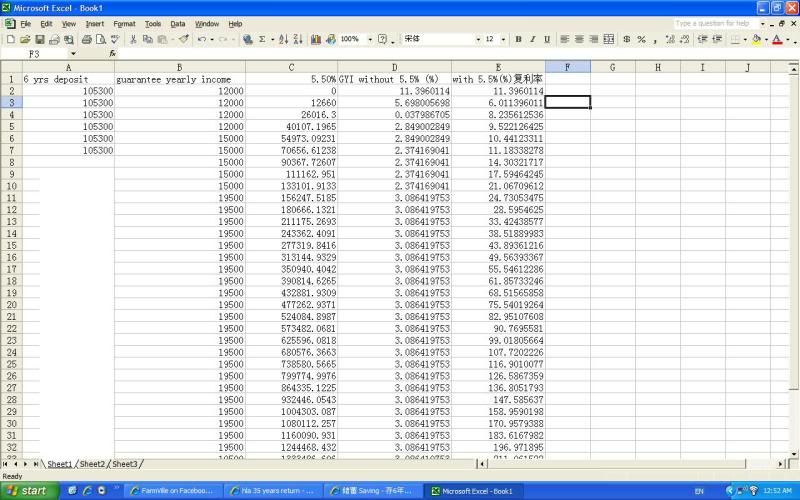The height and width of the screenshot is (500, 800).
Task: Click the Save icon in toolbar
Action: (39, 39)
